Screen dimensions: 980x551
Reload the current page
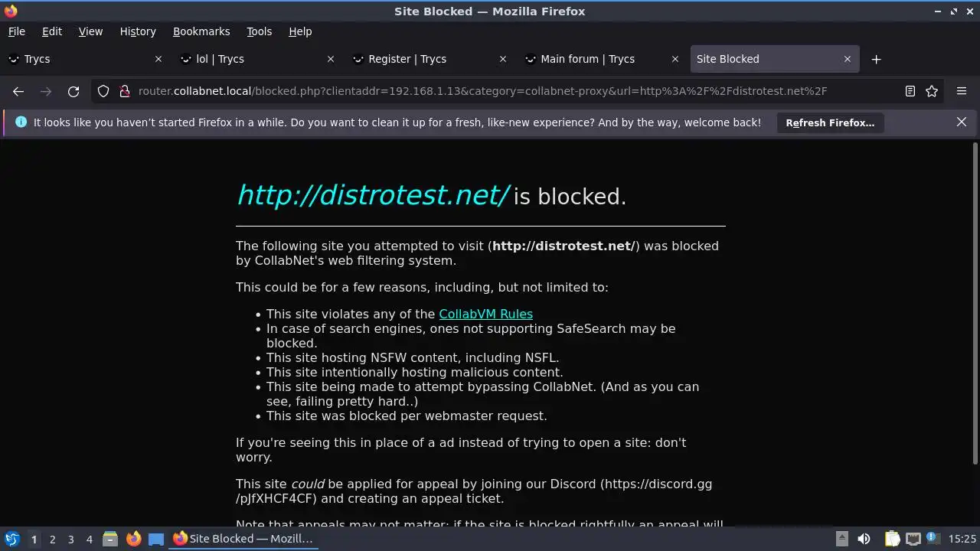(73, 91)
